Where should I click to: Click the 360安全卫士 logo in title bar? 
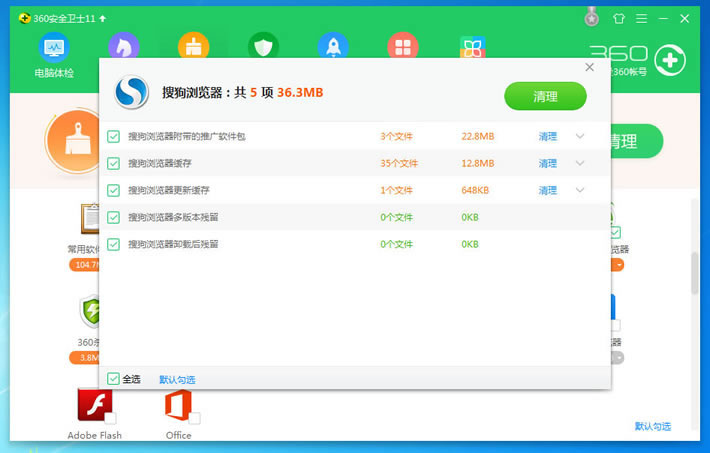(24, 18)
